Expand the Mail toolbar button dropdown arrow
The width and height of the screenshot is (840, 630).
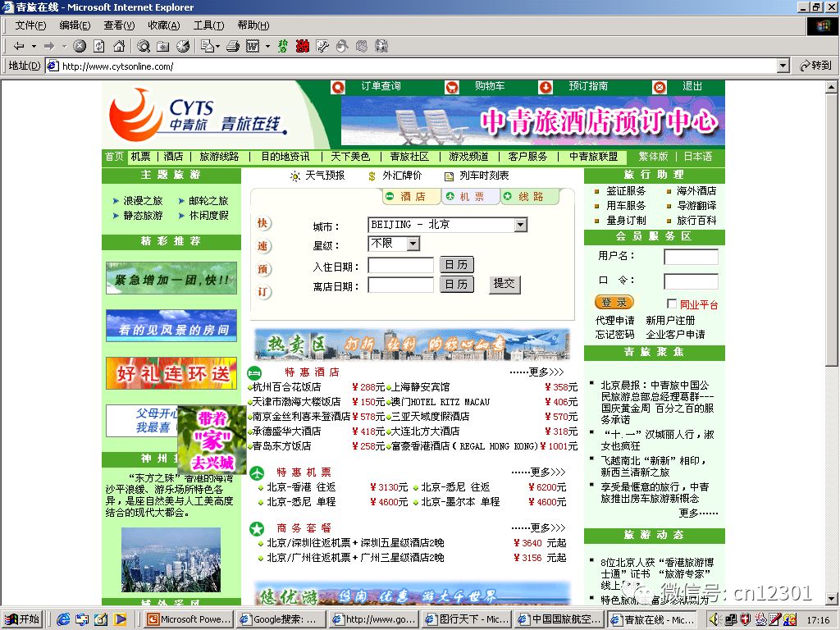point(217,47)
